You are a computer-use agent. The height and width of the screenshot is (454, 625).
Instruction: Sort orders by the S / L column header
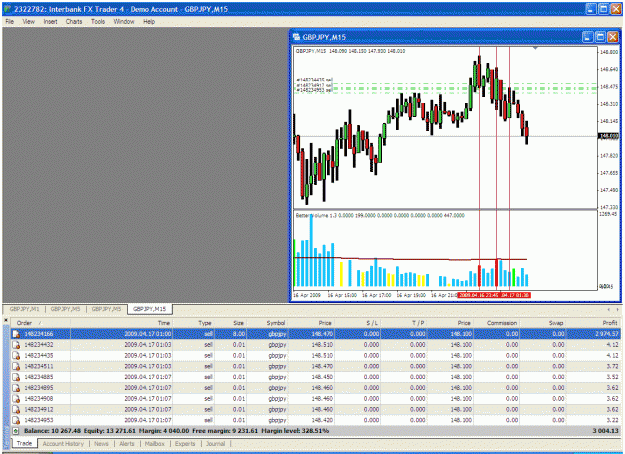coord(357,323)
